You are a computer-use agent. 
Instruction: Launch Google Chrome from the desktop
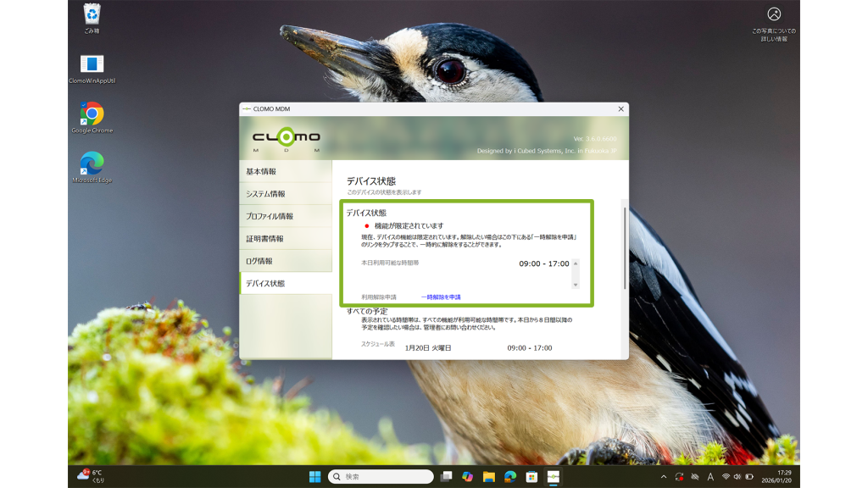92,114
